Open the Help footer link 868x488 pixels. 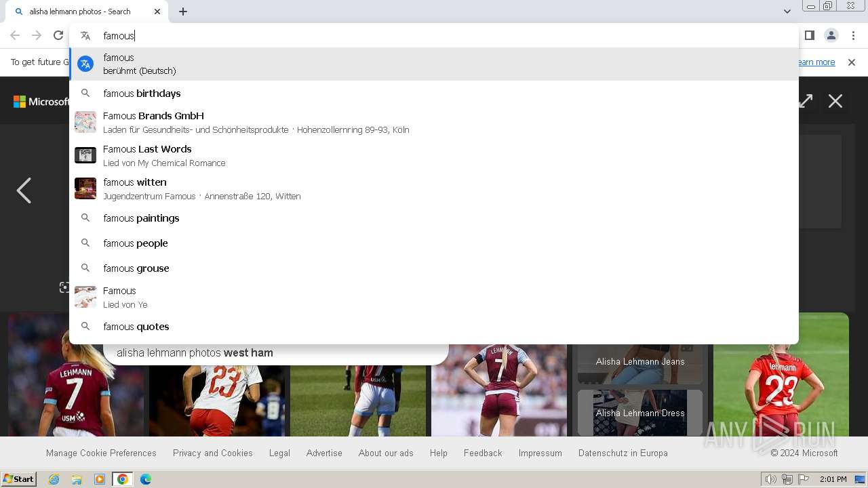click(439, 453)
